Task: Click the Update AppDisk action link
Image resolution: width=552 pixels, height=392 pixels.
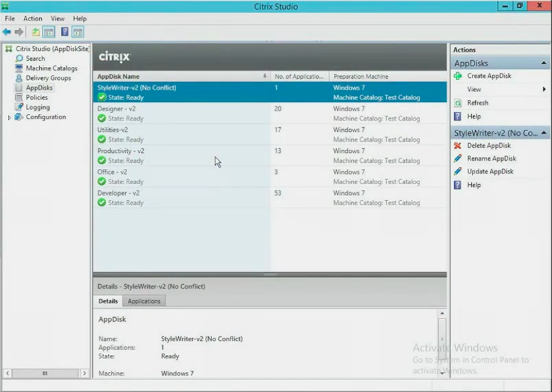Action: pos(490,171)
